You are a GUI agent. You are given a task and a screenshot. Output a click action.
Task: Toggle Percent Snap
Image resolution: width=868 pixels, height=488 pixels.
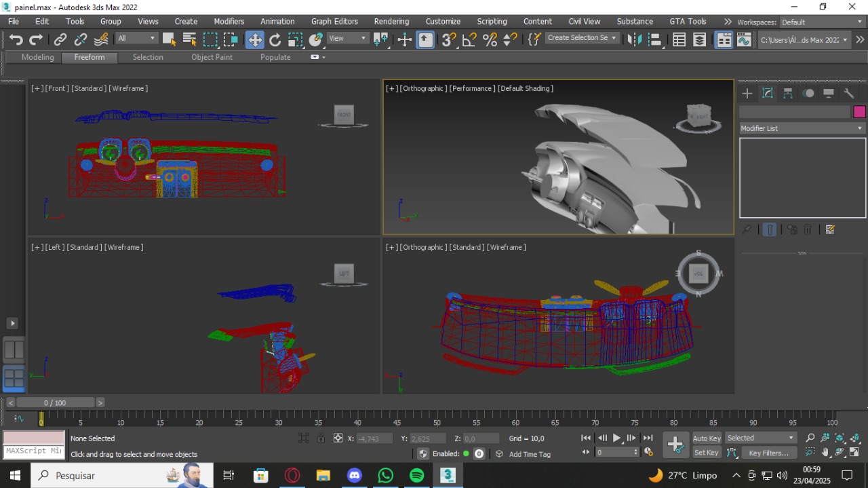click(x=490, y=39)
